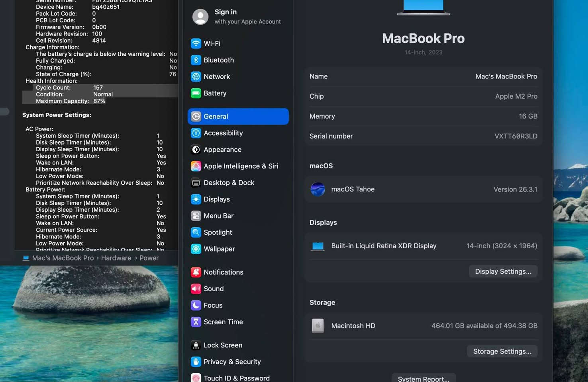
Task: Click the Network globe icon
Action: [x=196, y=76]
